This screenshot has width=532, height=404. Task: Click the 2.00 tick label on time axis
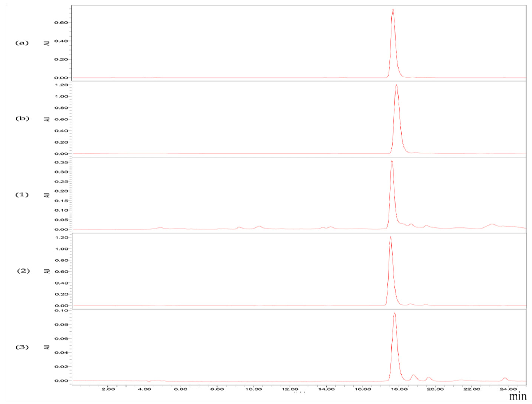tap(108, 389)
